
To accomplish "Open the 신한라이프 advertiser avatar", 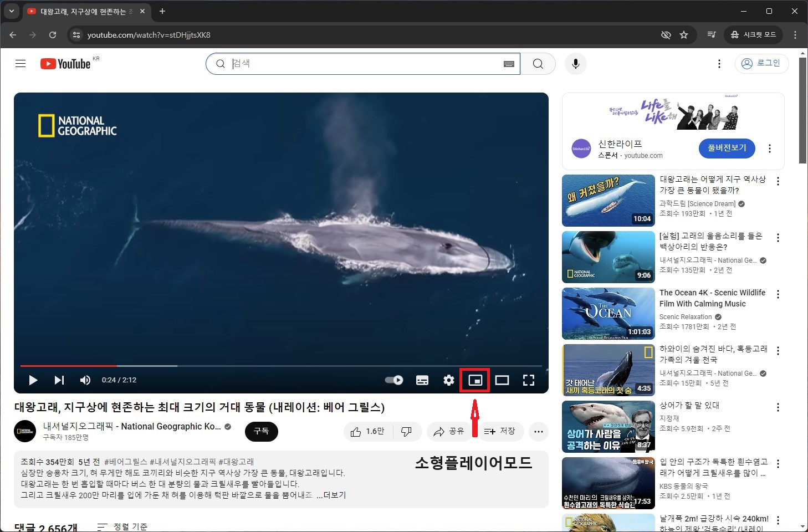I will (x=581, y=149).
